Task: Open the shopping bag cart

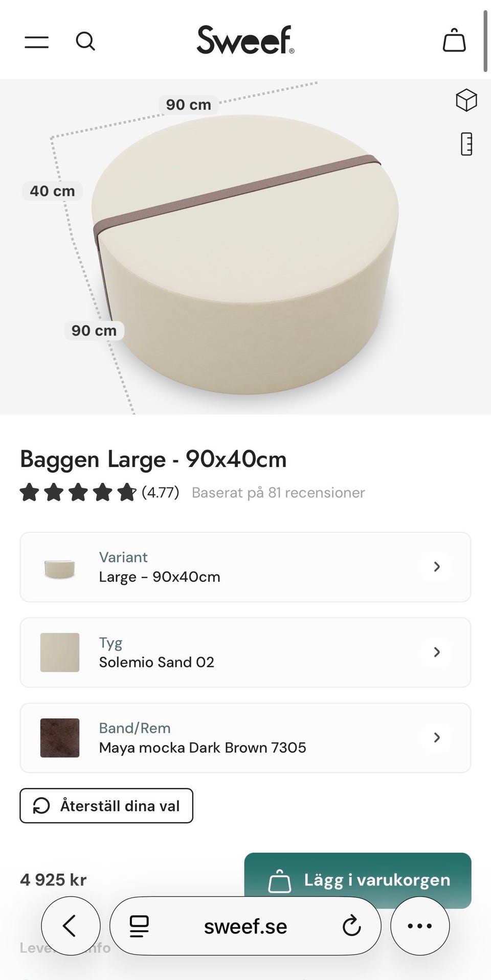Action: (454, 40)
